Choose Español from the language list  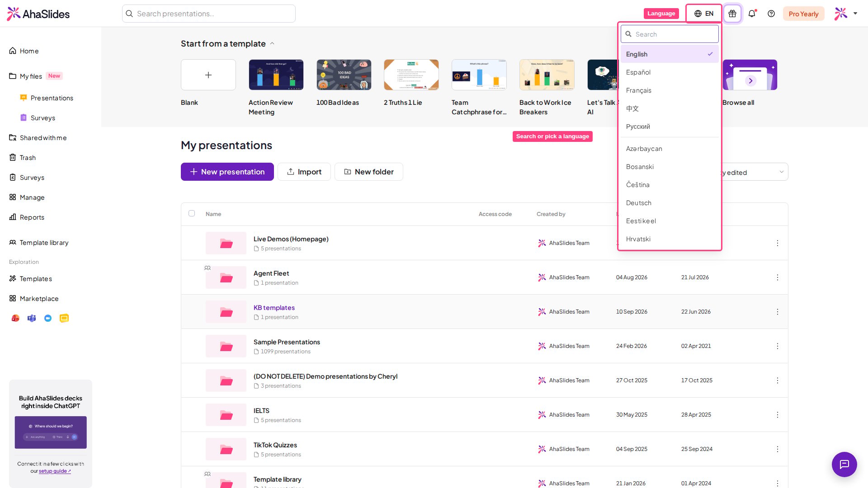[670, 72]
